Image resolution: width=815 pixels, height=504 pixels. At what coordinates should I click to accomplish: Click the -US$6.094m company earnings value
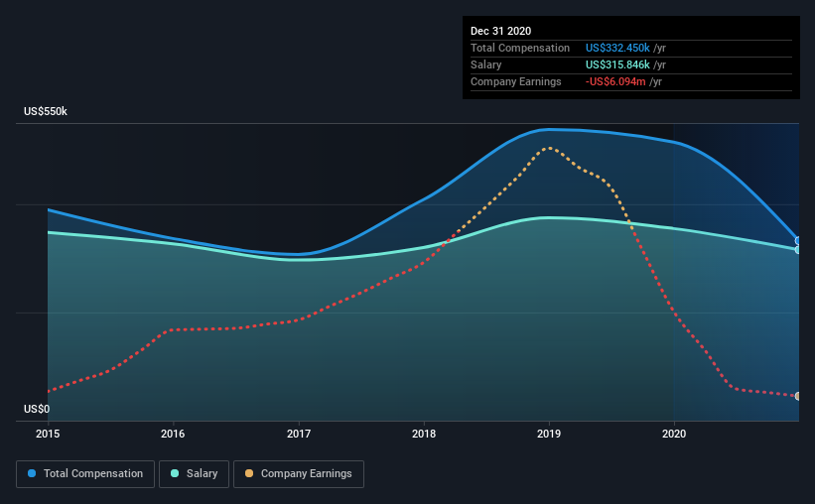pyautogui.click(x=615, y=82)
